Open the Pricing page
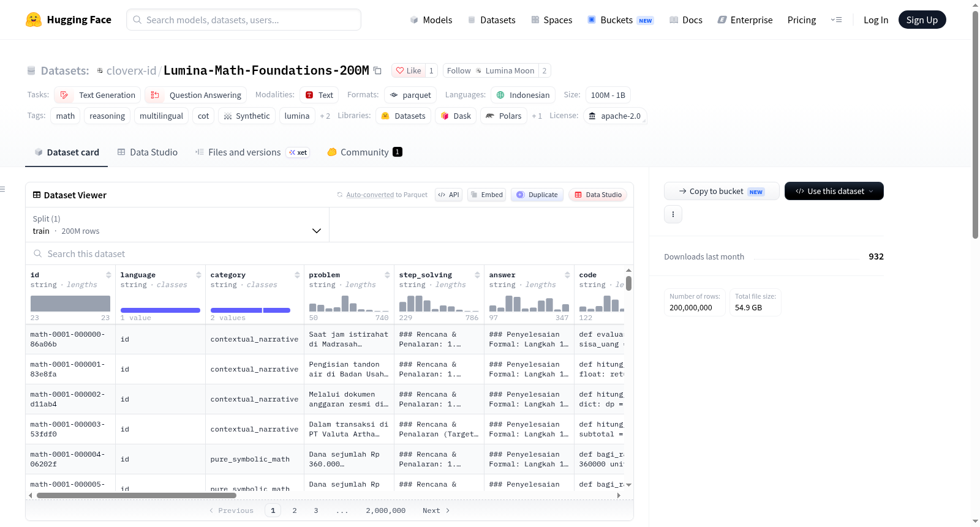Image resolution: width=980 pixels, height=527 pixels. pos(802,20)
